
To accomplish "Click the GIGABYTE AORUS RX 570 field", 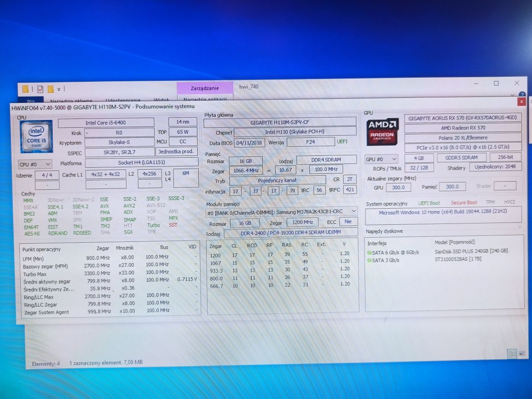I will [x=463, y=118].
